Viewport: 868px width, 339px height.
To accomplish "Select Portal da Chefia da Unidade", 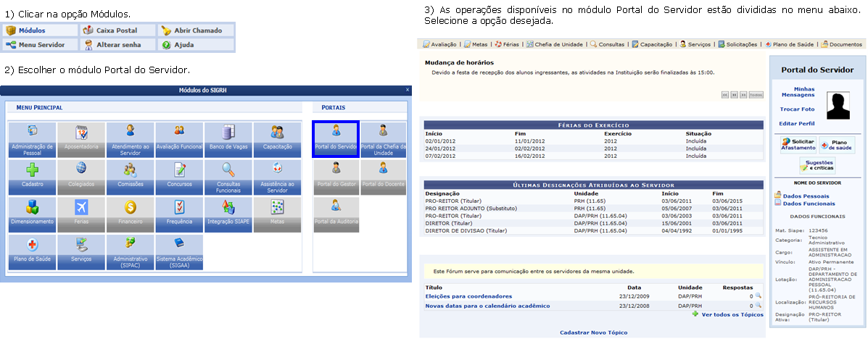I will click(x=383, y=138).
